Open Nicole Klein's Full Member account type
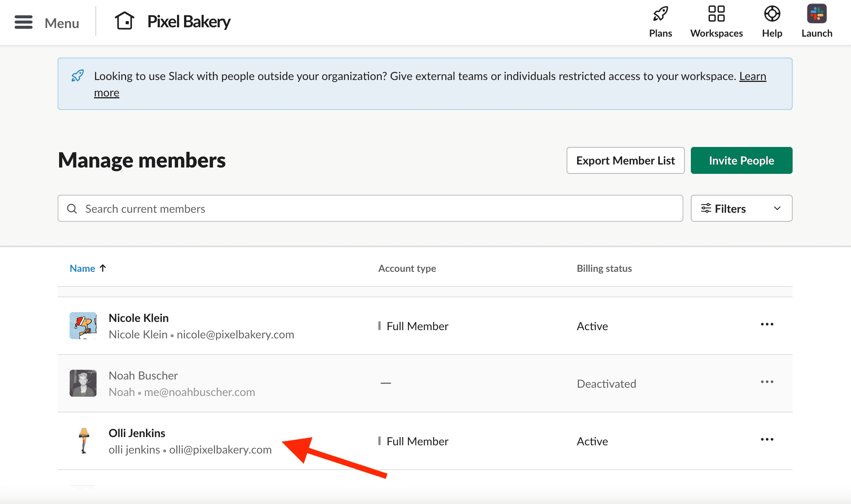 coord(417,326)
